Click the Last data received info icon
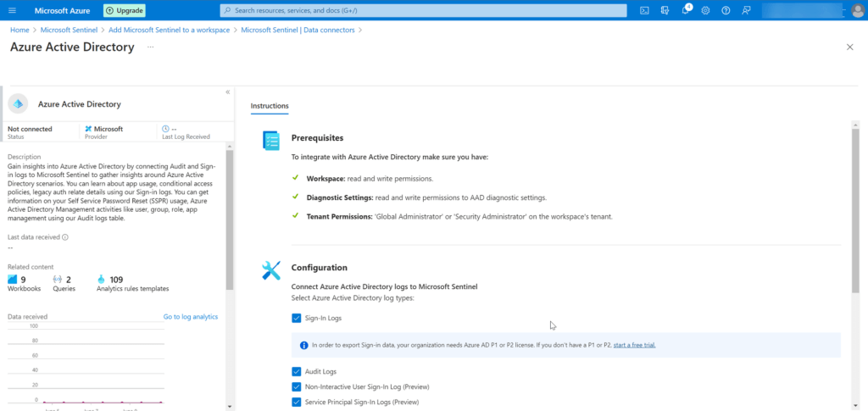Viewport: 868px width, 411px height. [64, 237]
